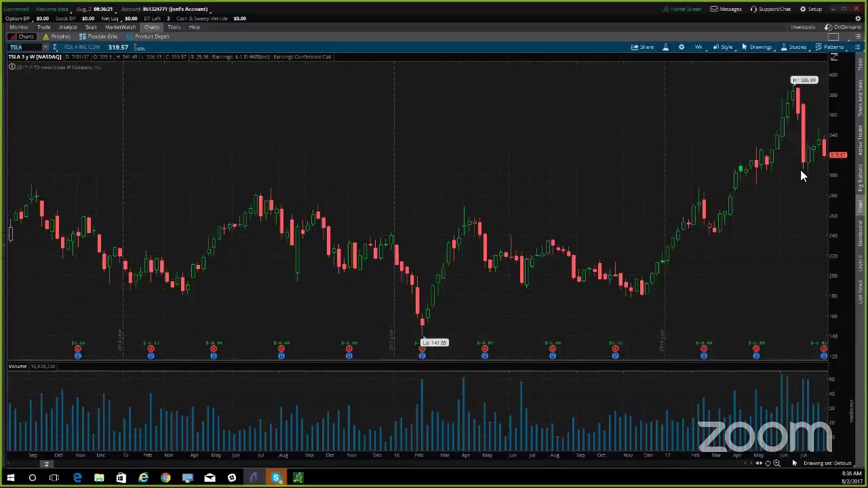Expand the TSLA symbol dropdown
This screenshot has height=488, width=868.
(45, 47)
